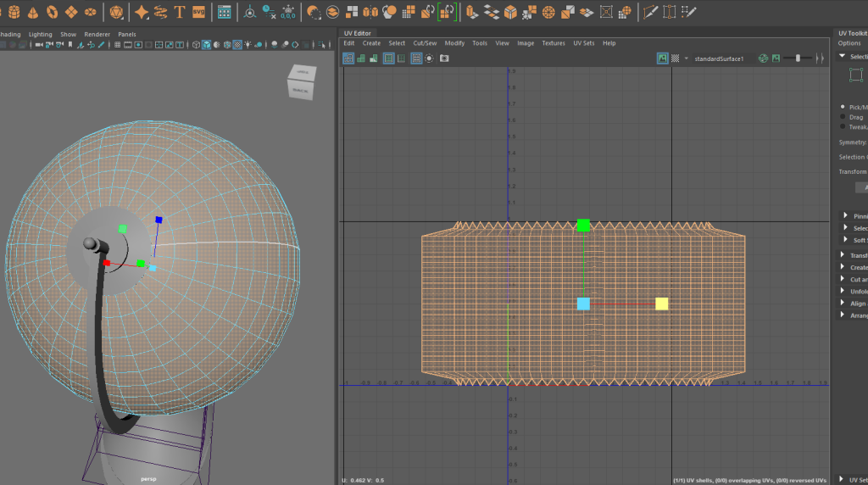Image resolution: width=868 pixels, height=485 pixels.
Task: Create a polygon torus from the shelf
Action: click(x=52, y=12)
